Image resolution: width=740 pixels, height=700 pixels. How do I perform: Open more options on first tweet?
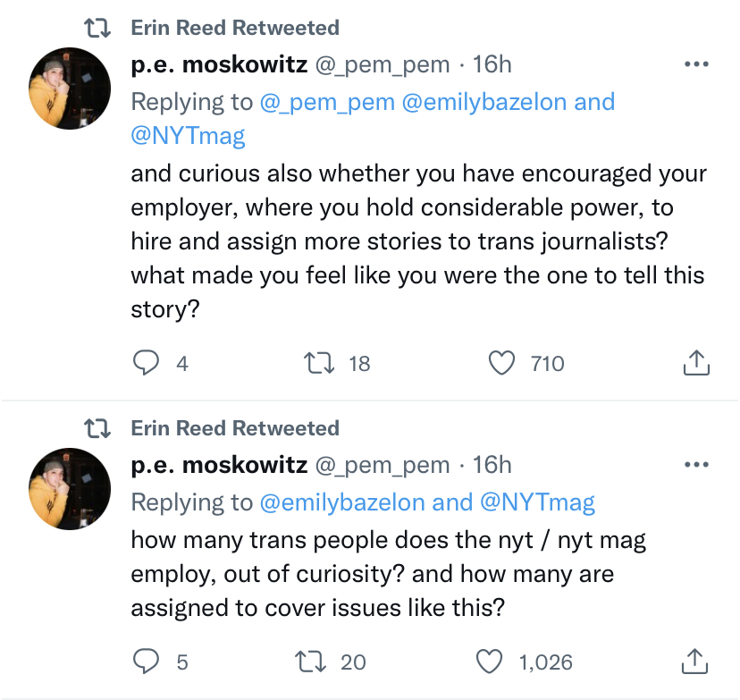(x=695, y=64)
